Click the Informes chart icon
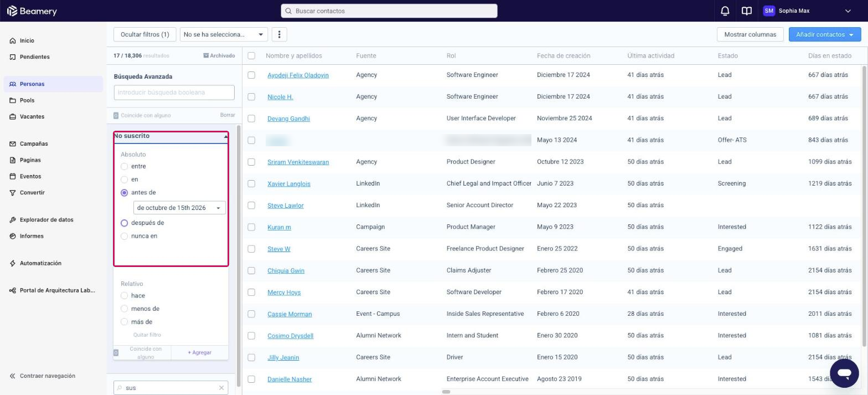Image resolution: width=868 pixels, height=395 pixels. 13,236
